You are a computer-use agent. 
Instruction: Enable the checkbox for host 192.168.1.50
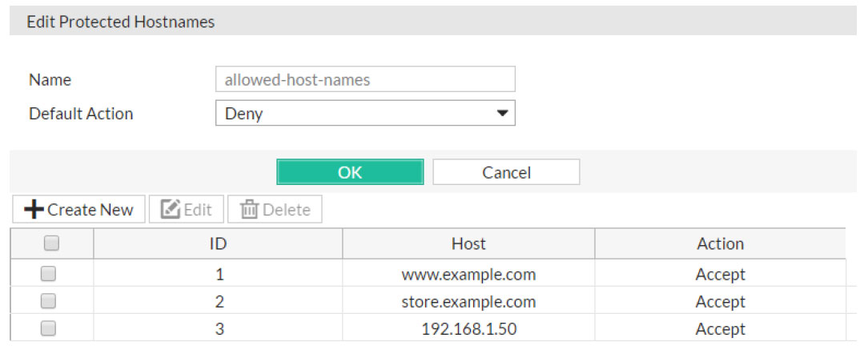point(48,328)
